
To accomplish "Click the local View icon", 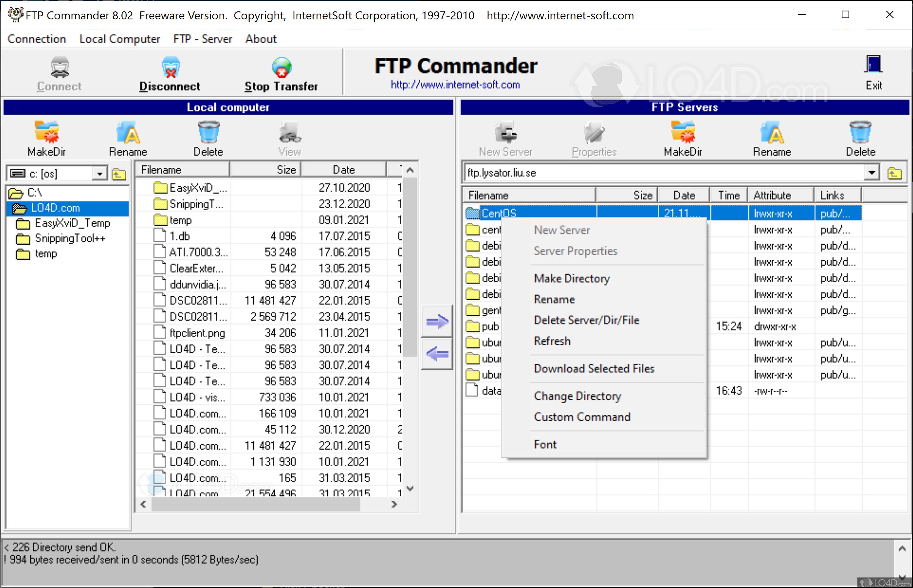I will 290,132.
